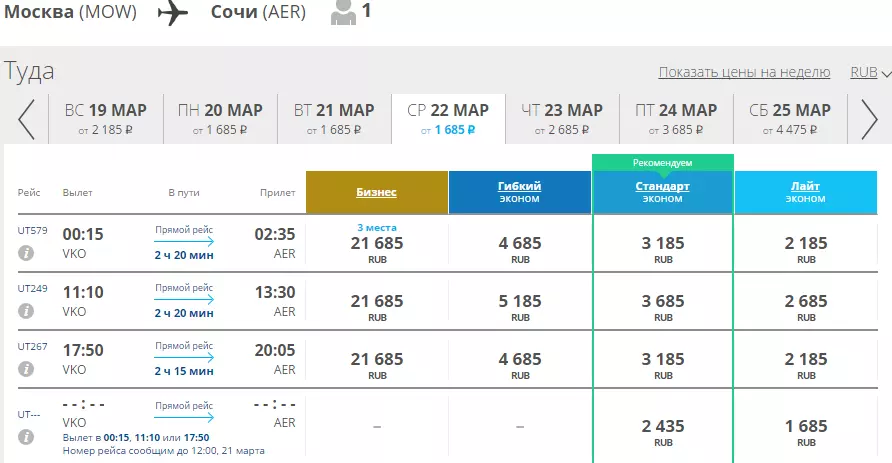
Task: Select date tab ЧТ 23 МАР
Action: point(562,119)
